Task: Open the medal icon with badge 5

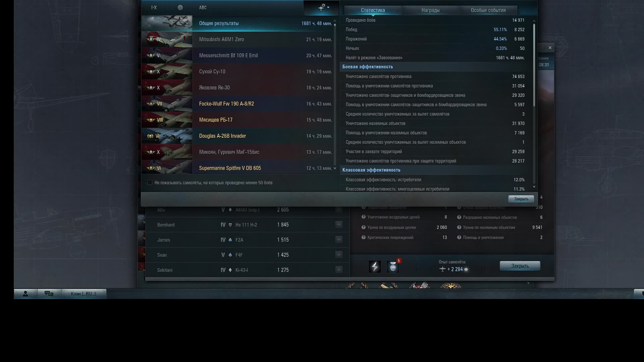Action: pos(393,267)
